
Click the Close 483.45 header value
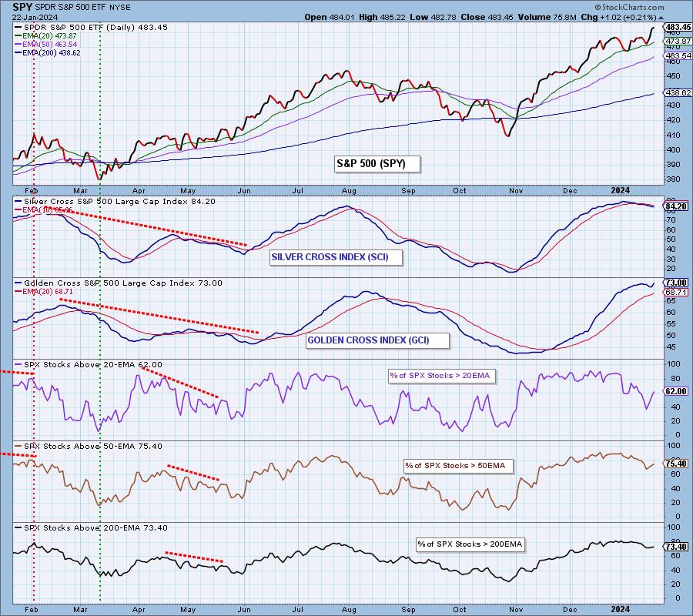click(487, 17)
